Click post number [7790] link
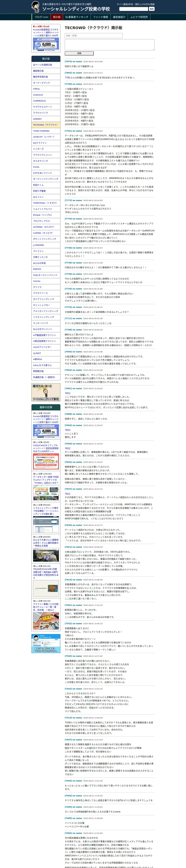The image size is (186, 868). point(68,84)
